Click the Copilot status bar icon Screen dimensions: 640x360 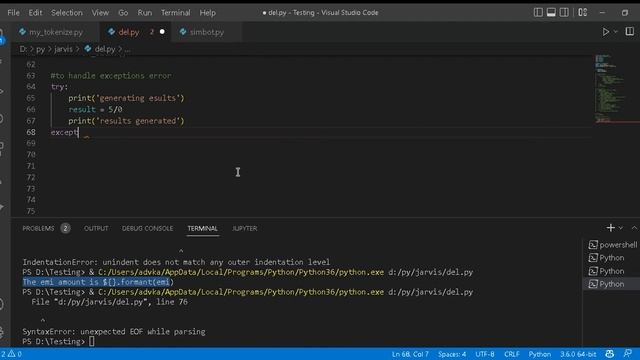click(609, 354)
